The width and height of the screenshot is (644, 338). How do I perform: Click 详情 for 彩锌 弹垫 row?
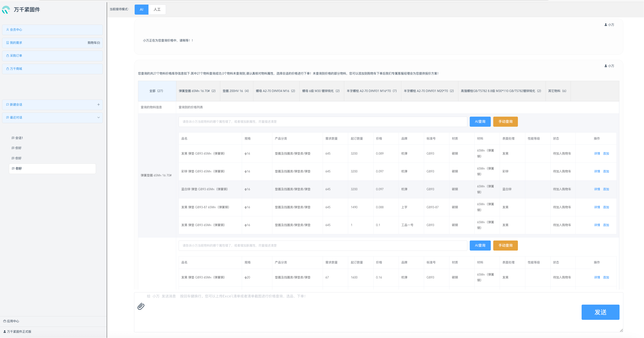click(597, 171)
